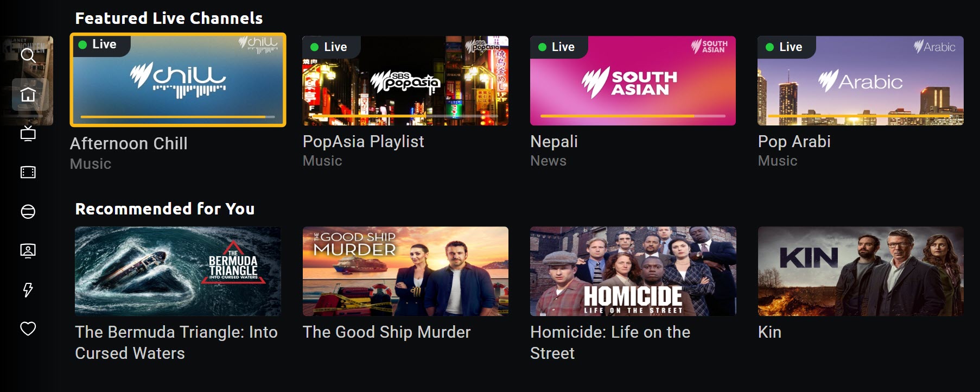The height and width of the screenshot is (392, 980).
Task: Open the Live TV icon in sidebar
Action: point(28,133)
